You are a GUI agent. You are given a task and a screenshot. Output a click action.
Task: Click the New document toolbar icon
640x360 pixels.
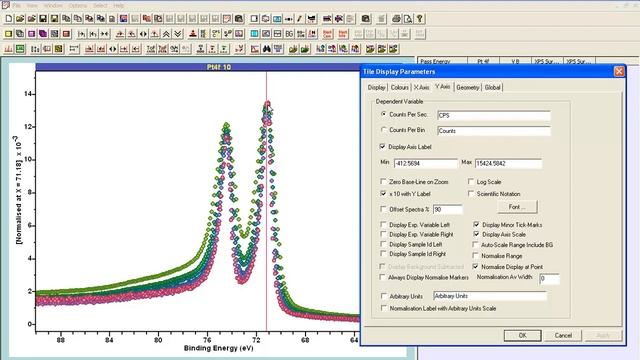point(9,19)
